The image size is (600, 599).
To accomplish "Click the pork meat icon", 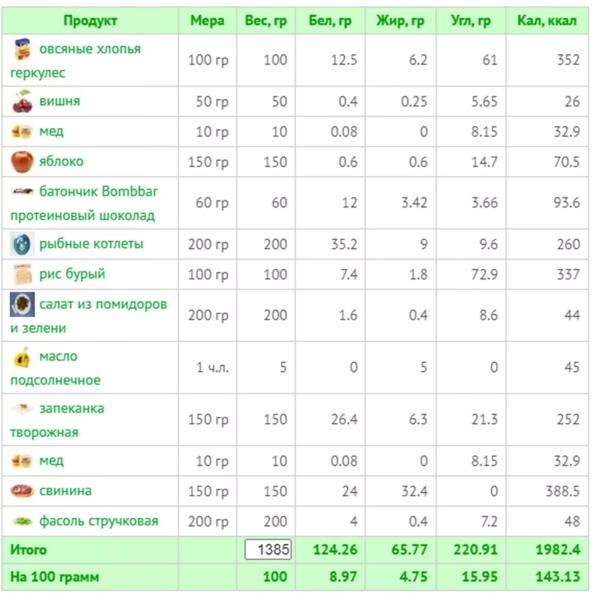I will coord(22,491).
